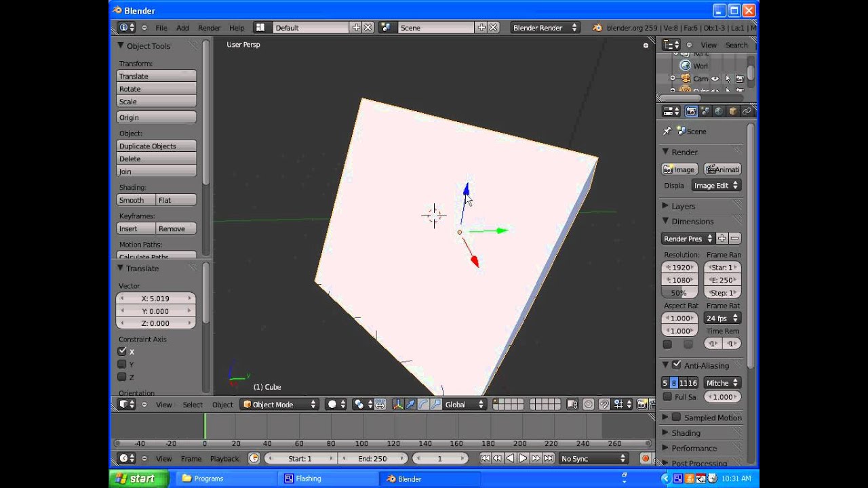The width and height of the screenshot is (868, 488).
Task: Open the 24 fps frame rate dropdown
Action: pos(722,318)
